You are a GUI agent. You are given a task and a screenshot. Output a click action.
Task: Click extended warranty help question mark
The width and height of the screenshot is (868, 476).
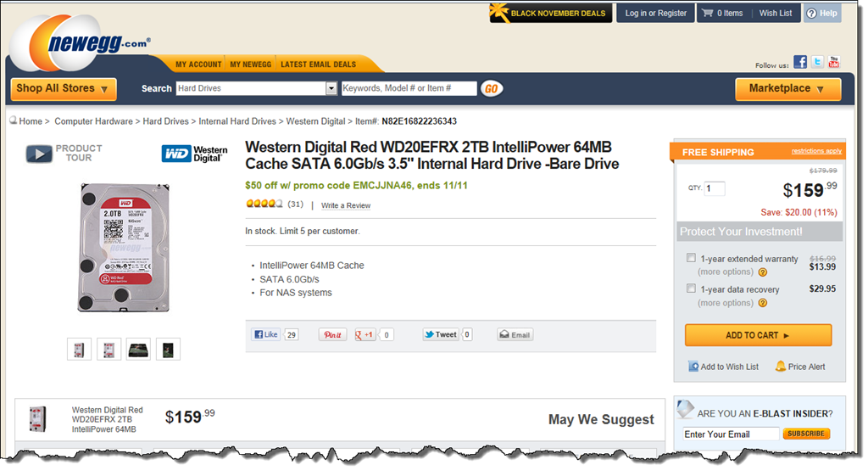763,272
